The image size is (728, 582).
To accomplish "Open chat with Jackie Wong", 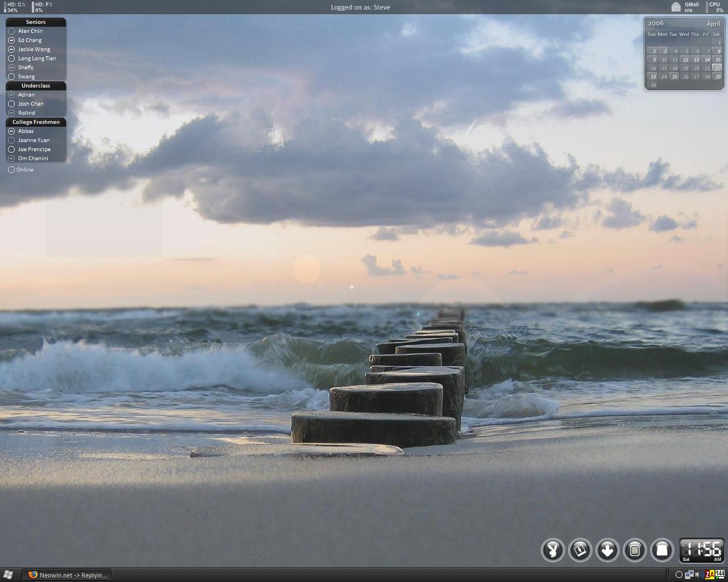I will (x=34, y=49).
